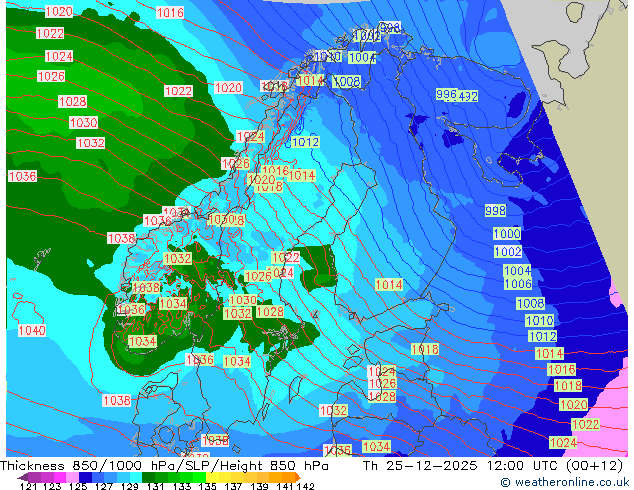Click the dark green legend swatch above 131
Image resolution: width=634 pixels, height=490 pixels.
pyautogui.click(x=148, y=477)
